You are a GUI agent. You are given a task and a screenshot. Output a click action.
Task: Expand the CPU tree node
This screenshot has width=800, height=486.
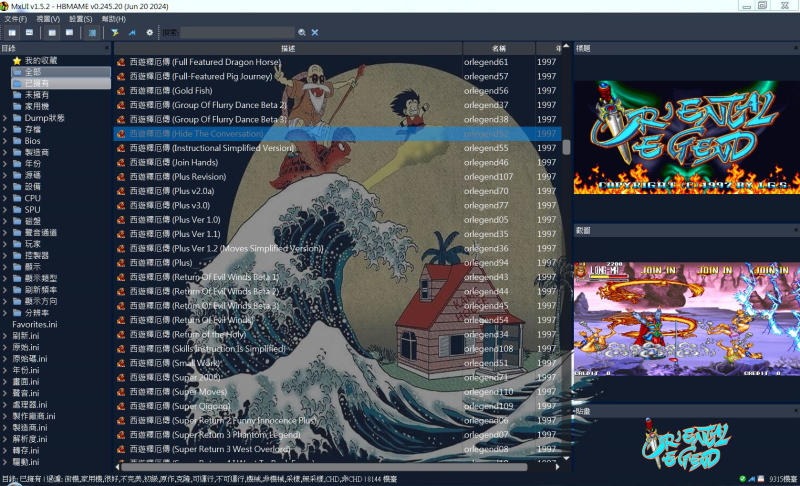(x=5, y=198)
